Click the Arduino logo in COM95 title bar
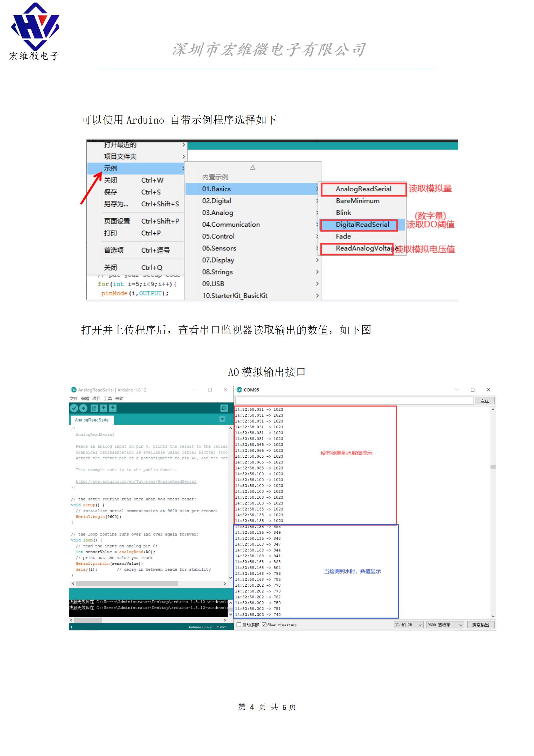This screenshot has height=756, width=534. click(240, 390)
